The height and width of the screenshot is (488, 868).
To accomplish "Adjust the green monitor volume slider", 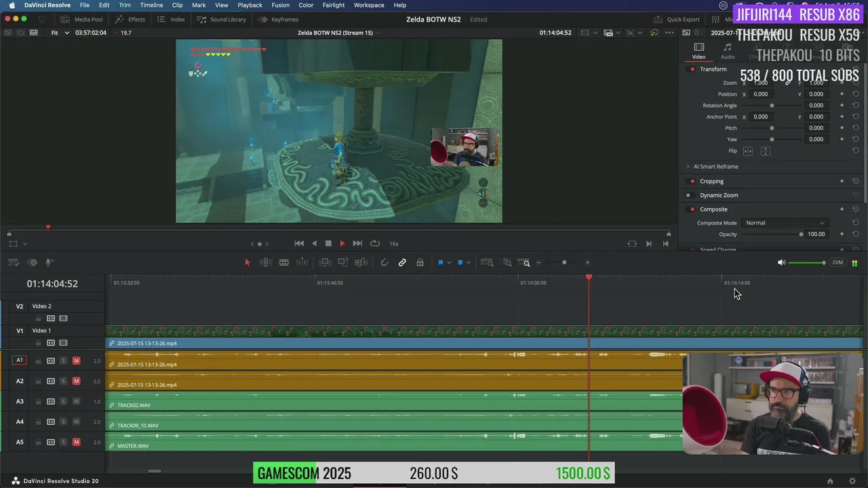I will 806,263.
